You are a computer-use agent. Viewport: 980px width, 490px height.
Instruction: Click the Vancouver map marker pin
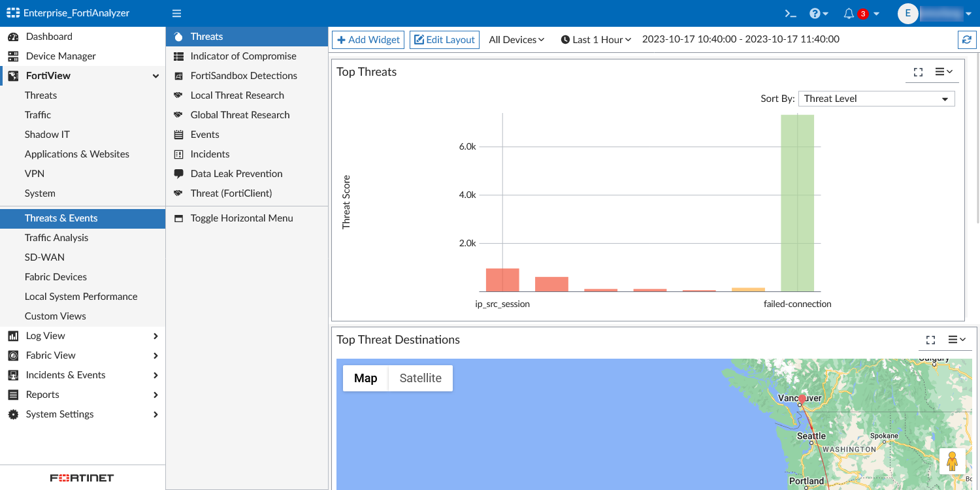click(802, 399)
